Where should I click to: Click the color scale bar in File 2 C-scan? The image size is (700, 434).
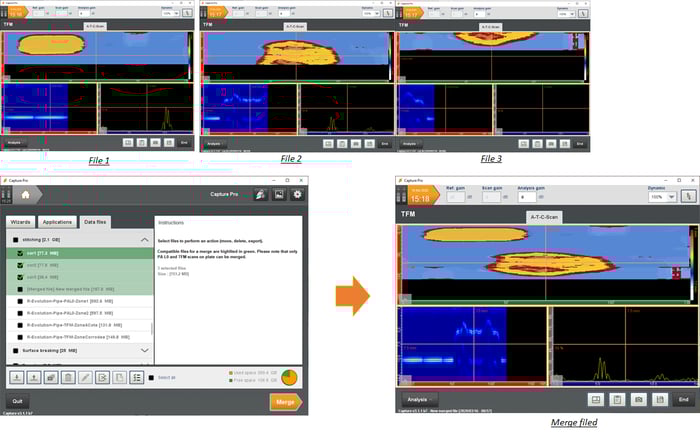tap(391, 56)
